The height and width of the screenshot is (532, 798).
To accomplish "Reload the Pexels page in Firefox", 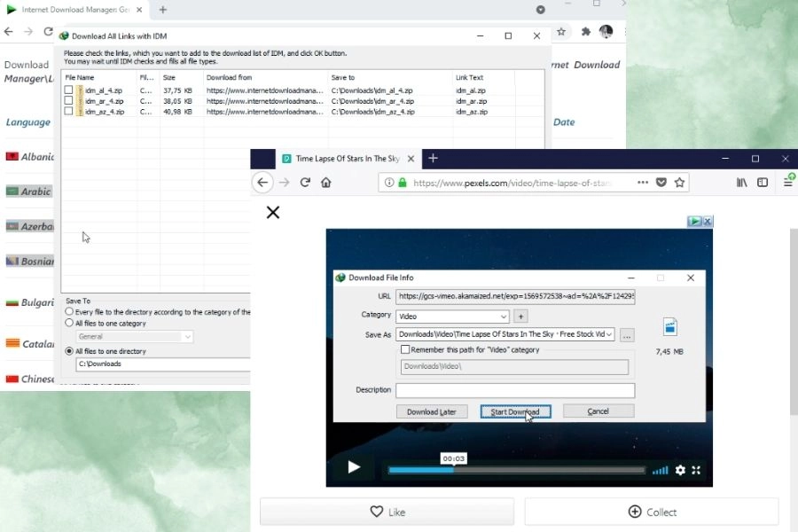I will (x=305, y=183).
